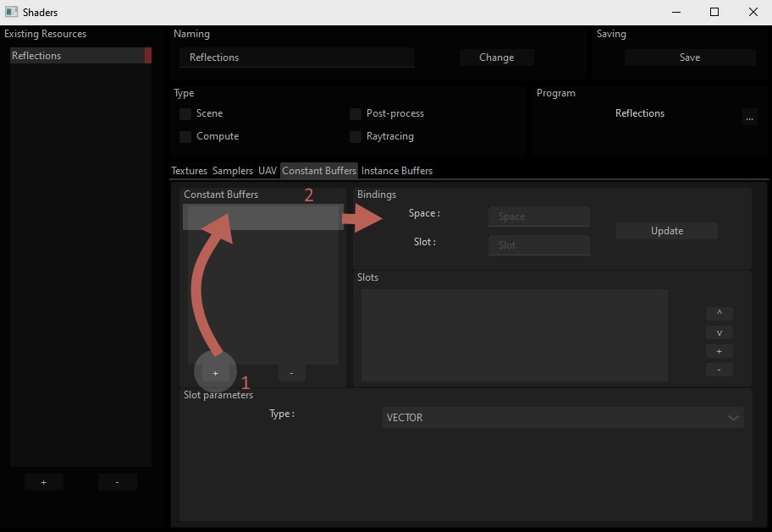The height and width of the screenshot is (532, 772).
Task: Click the Reflections program name text
Action: click(640, 113)
